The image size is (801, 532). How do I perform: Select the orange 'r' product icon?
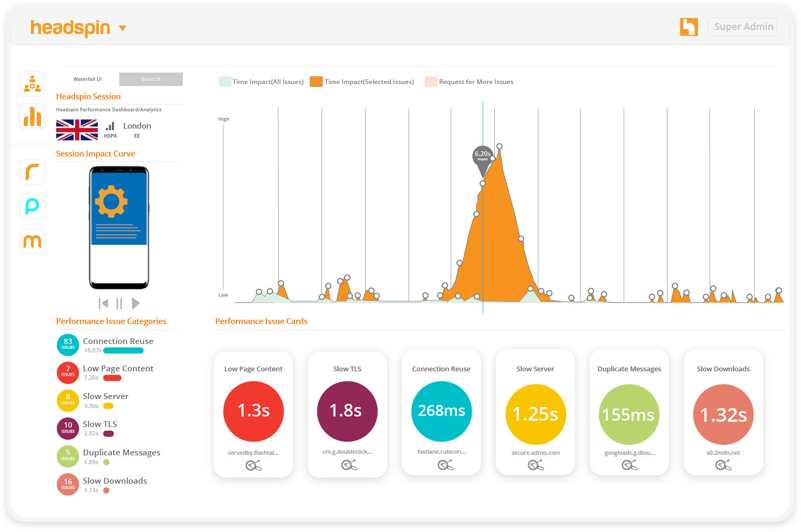point(32,172)
